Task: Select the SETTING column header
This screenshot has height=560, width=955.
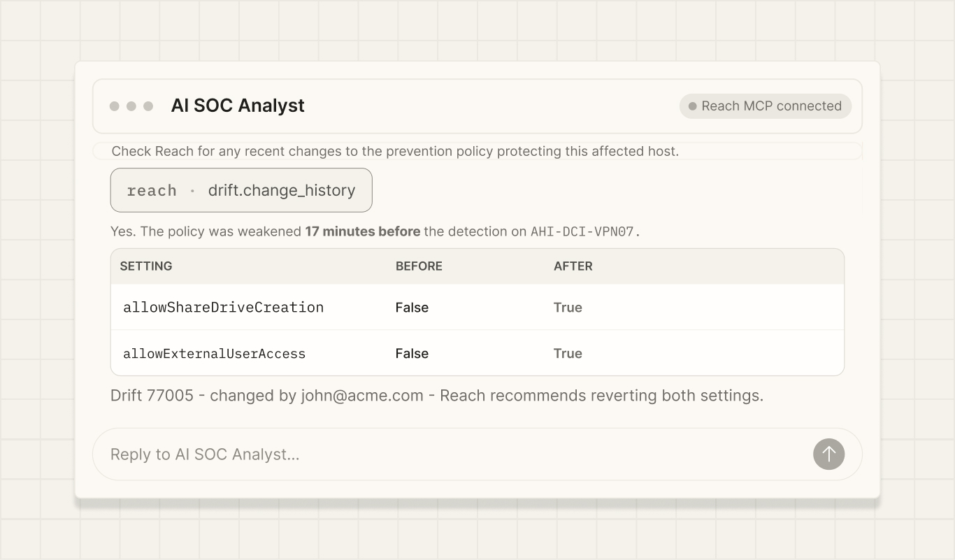Action: click(146, 266)
